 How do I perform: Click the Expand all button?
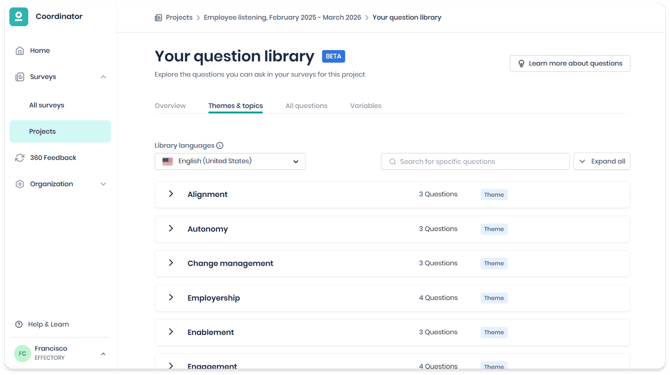[x=602, y=161]
